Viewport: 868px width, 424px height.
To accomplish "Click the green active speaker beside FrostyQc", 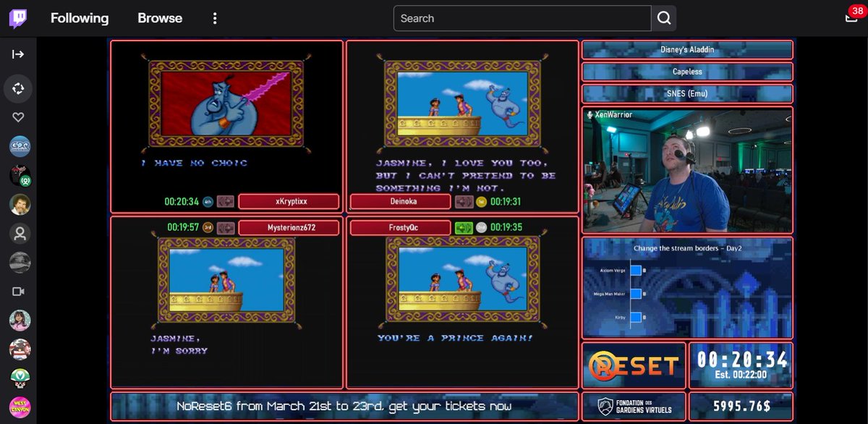I will coord(463,228).
